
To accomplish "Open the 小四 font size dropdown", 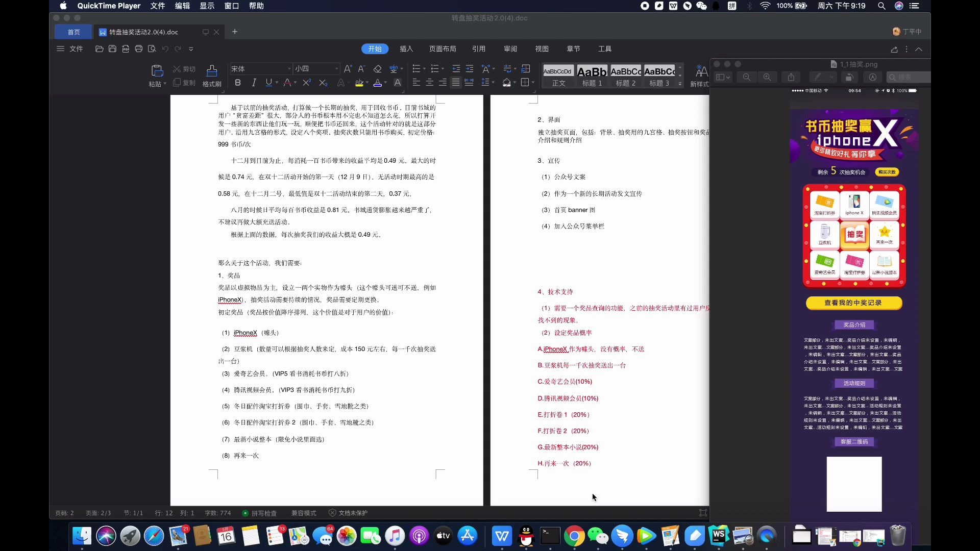I will tap(336, 69).
